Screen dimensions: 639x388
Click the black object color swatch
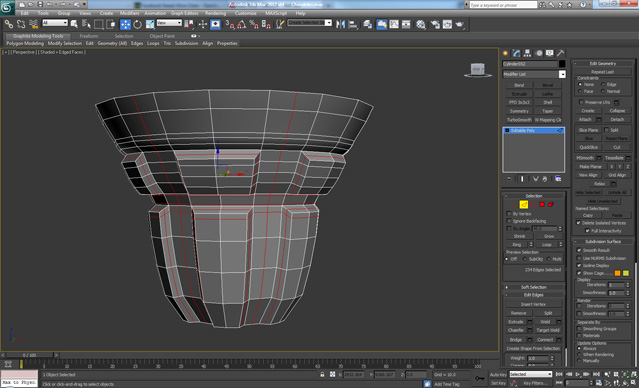coord(562,64)
